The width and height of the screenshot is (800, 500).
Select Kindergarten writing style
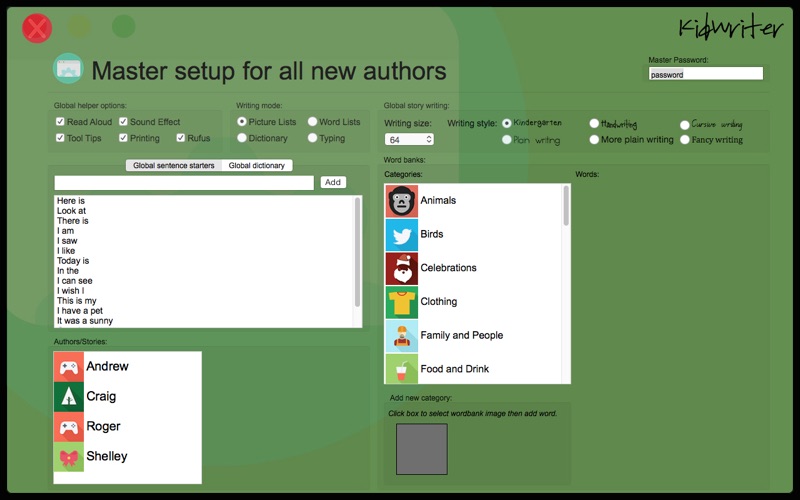click(507, 123)
